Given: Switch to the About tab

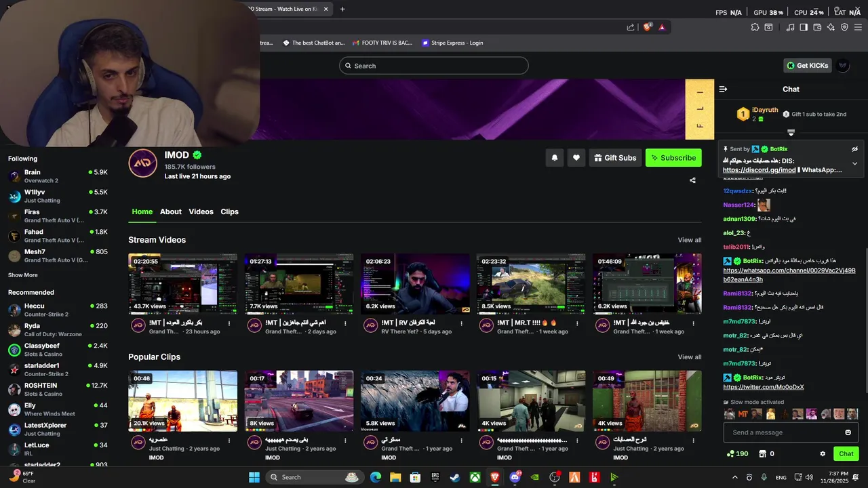Looking at the screenshot, I should tap(171, 211).
